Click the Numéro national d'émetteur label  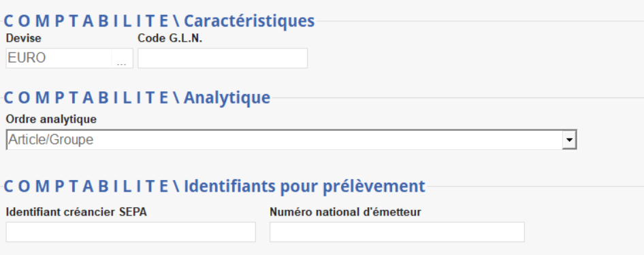pos(345,212)
